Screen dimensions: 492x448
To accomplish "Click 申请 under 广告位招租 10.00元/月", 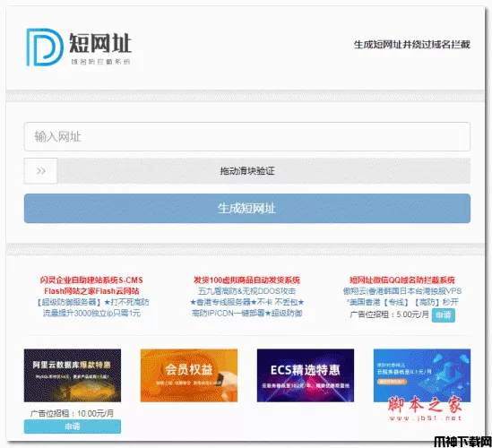I will tap(73, 426).
